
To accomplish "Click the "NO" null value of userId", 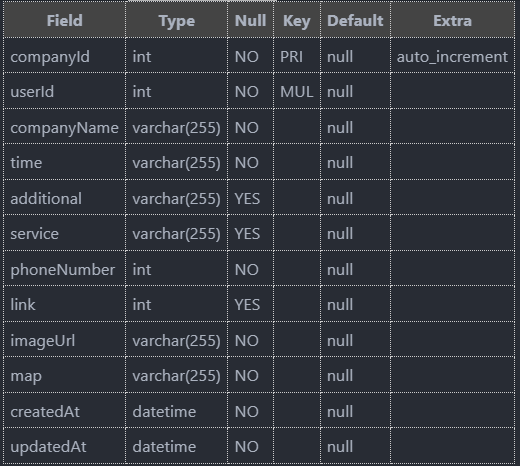I will [x=247, y=92].
